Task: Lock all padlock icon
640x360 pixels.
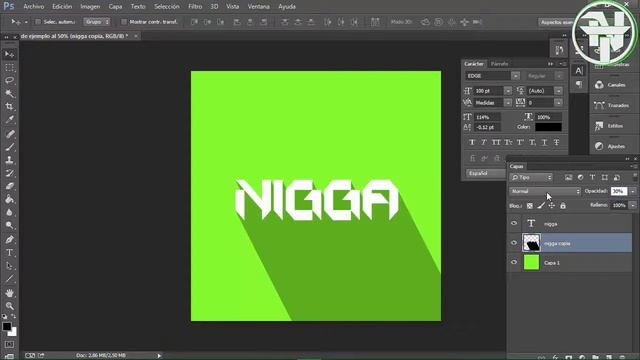Action: coord(563,206)
